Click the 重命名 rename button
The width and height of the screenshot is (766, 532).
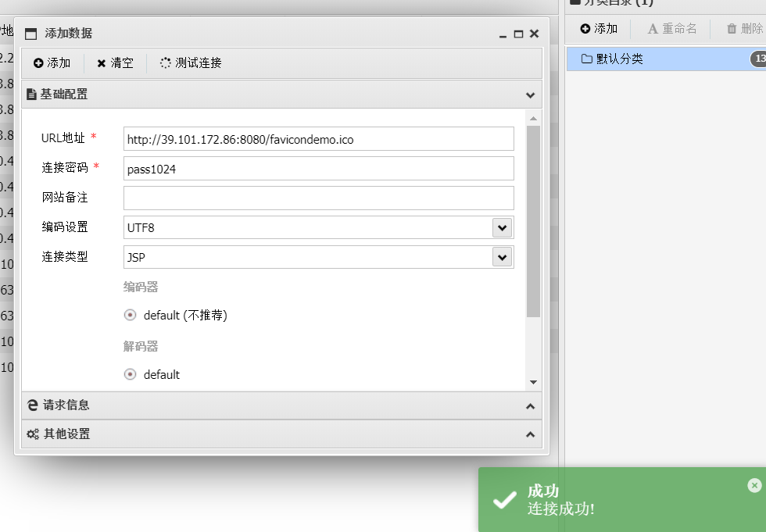click(x=672, y=29)
